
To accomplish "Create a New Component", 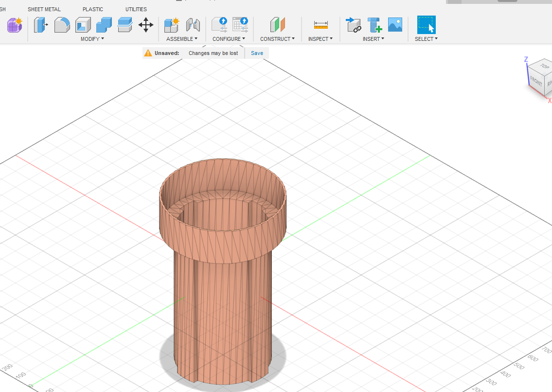I will [x=172, y=25].
